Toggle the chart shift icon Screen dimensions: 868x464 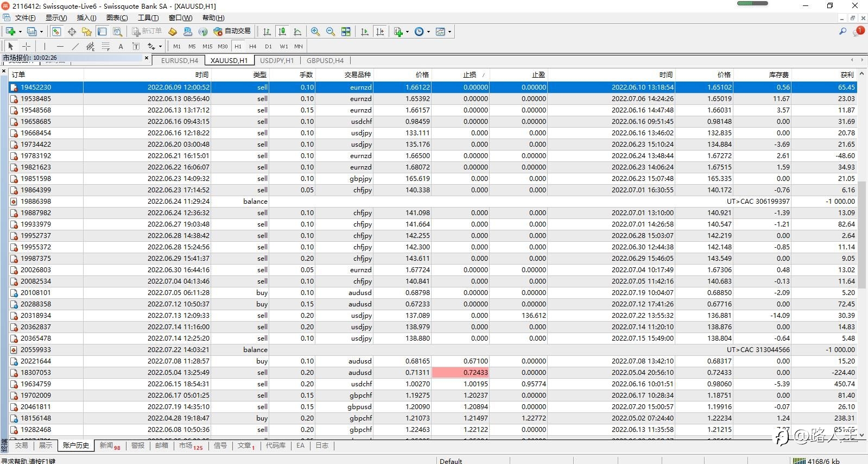(x=380, y=32)
